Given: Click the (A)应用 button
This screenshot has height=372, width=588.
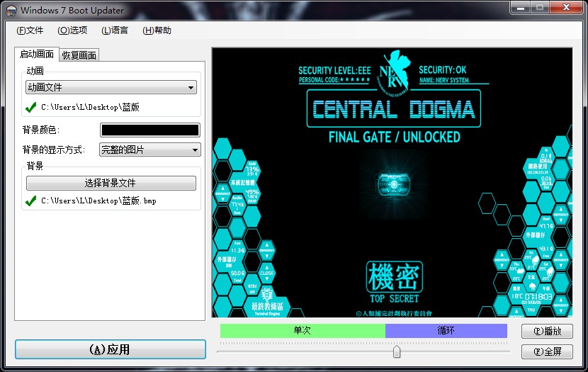Looking at the screenshot, I should tap(111, 349).
